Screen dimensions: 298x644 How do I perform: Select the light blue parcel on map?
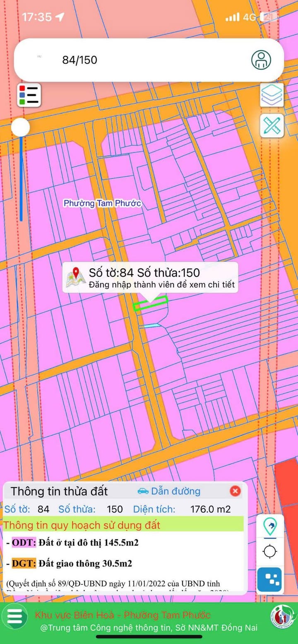coord(149,326)
